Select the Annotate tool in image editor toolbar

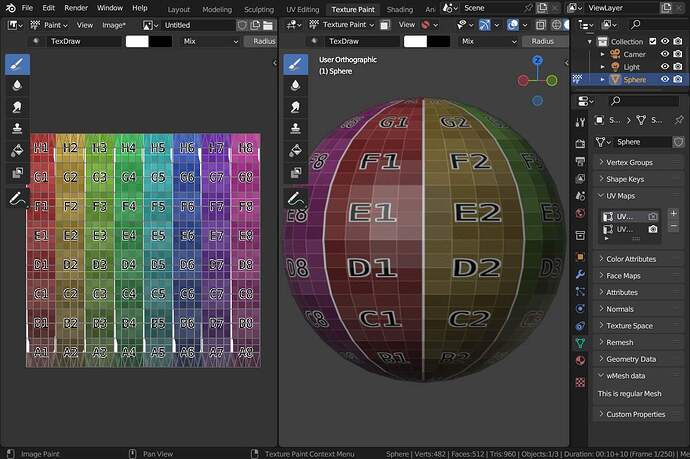[17, 199]
